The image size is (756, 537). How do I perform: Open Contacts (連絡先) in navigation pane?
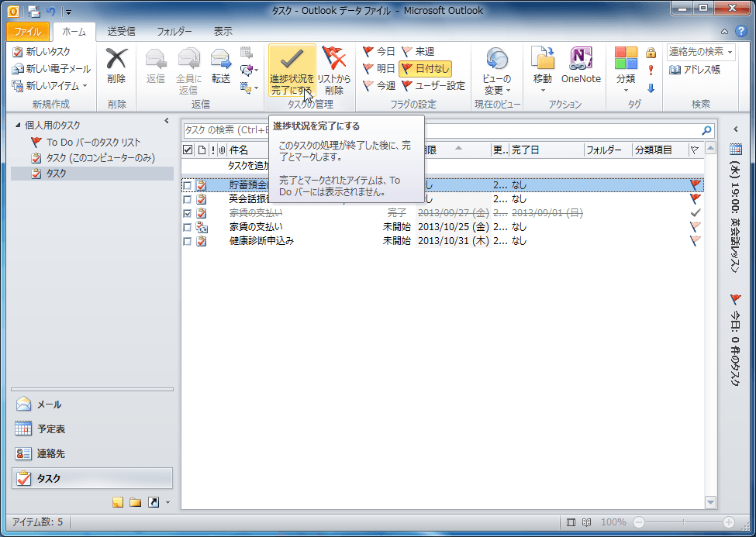pos(92,453)
